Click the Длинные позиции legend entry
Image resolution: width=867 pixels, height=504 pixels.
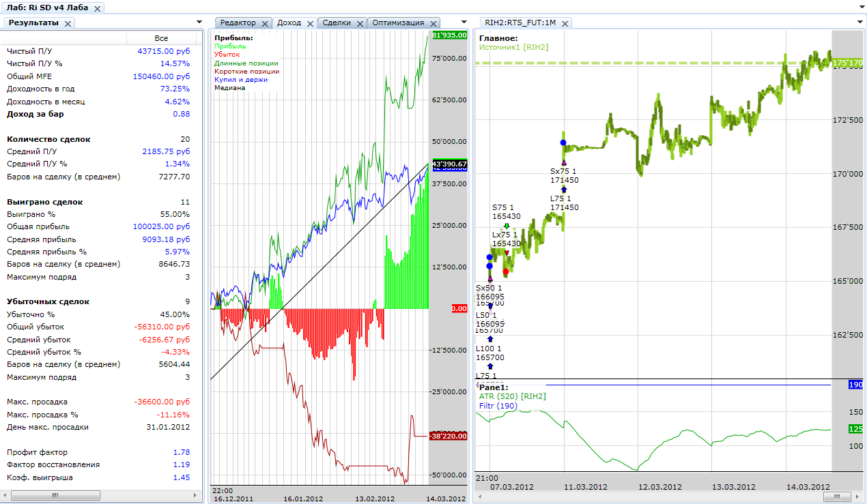pos(246,62)
